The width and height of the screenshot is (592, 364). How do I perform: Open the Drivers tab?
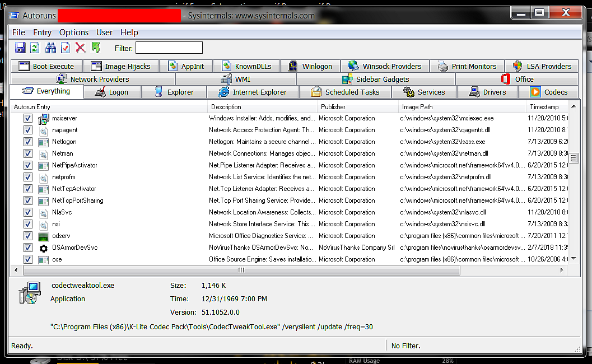[487, 92]
